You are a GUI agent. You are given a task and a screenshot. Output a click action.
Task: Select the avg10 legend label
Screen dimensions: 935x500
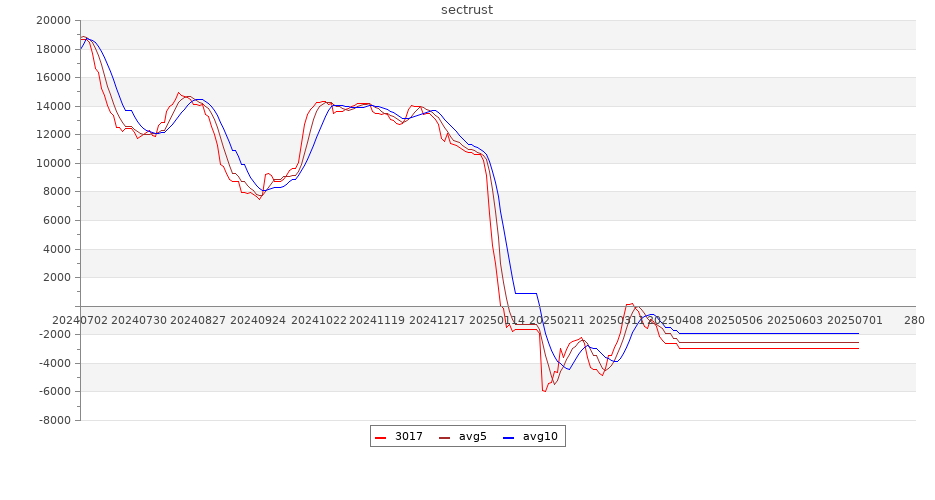tap(540, 437)
